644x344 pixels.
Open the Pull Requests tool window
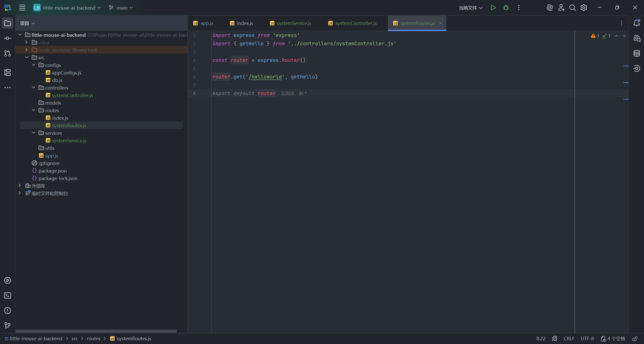8,53
